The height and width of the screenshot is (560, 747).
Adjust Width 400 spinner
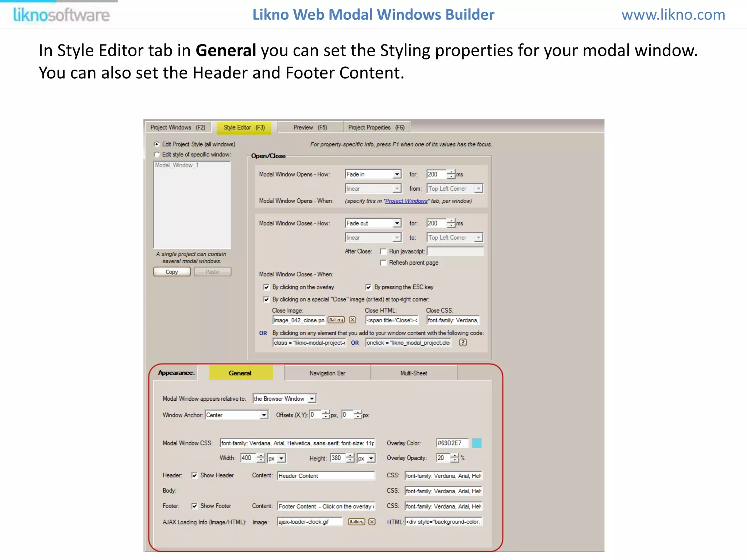point(261,458)
